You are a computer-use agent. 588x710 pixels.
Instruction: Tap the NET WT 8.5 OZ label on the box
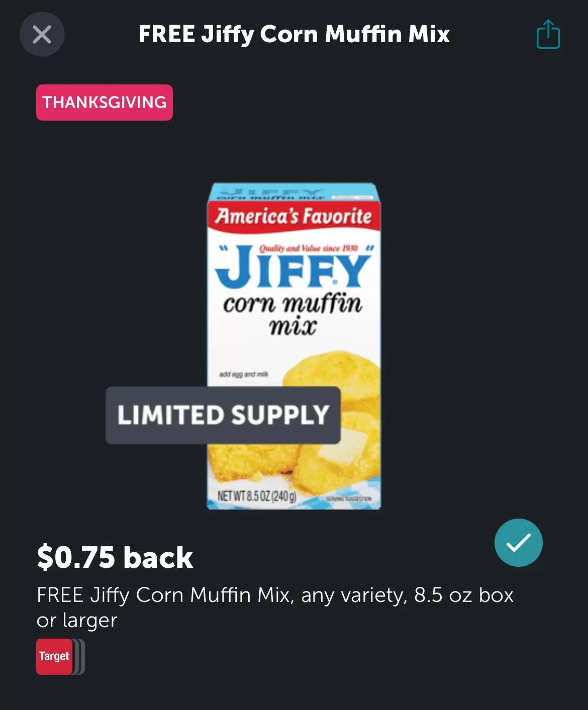(256, 496)
